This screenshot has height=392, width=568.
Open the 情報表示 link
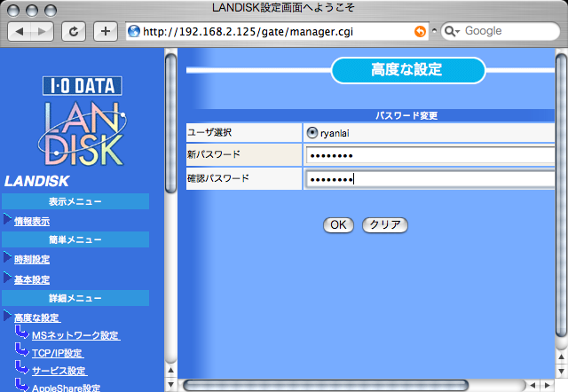click(x=32, y=222)
